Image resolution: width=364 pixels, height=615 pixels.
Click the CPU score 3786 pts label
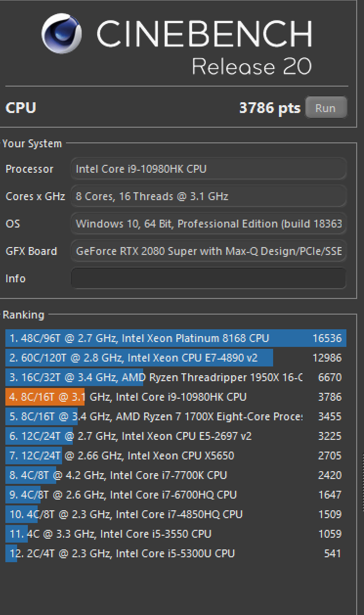(269, 108)
